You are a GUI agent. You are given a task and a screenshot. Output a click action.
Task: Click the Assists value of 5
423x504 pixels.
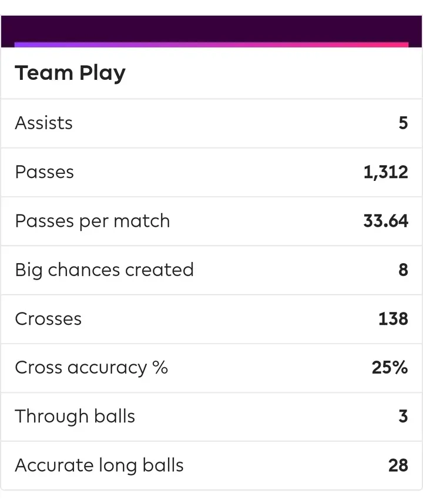tap(403, 123)
